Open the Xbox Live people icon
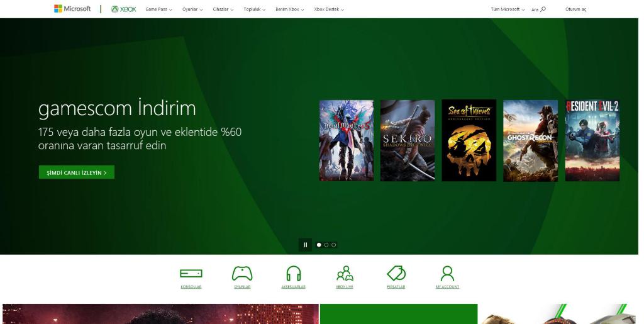Viewport: 644px width, 324px height. coord(345,274)
